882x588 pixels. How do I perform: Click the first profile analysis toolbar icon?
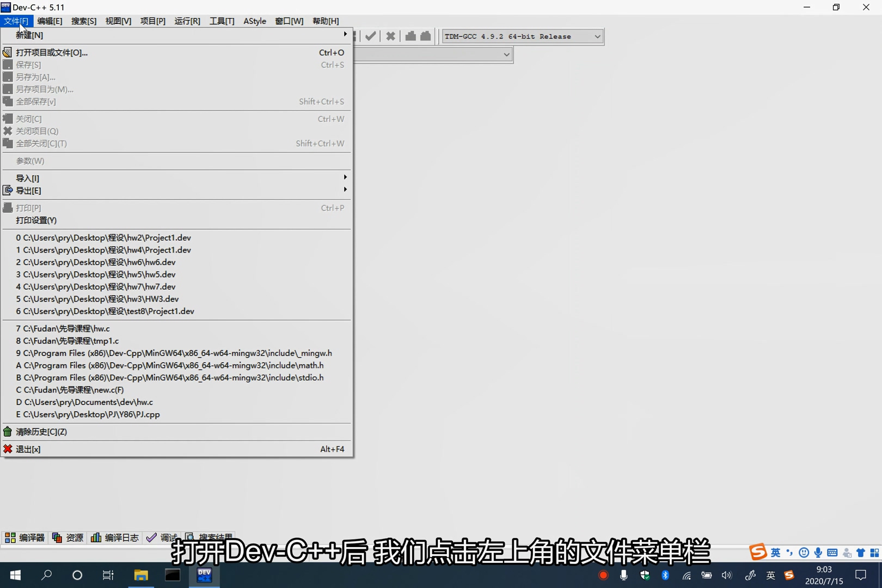411,36
